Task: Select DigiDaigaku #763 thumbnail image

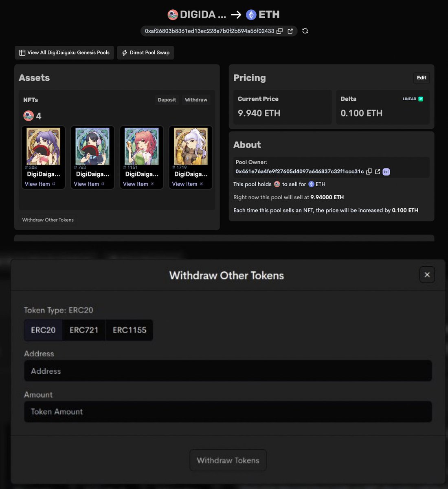Action: click(x=92, y=146)
